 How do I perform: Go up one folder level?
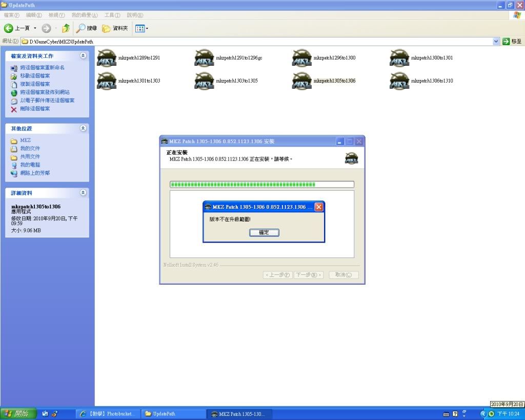66,29
